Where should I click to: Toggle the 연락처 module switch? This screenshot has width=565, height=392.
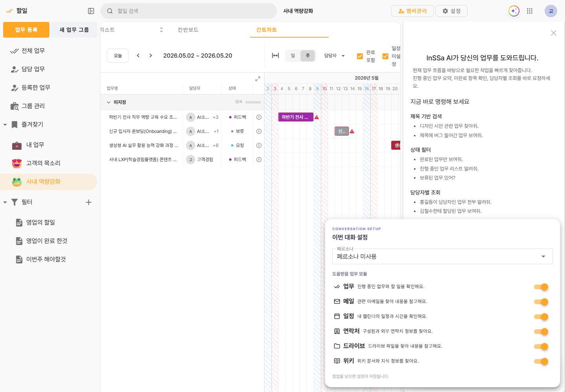541,332
